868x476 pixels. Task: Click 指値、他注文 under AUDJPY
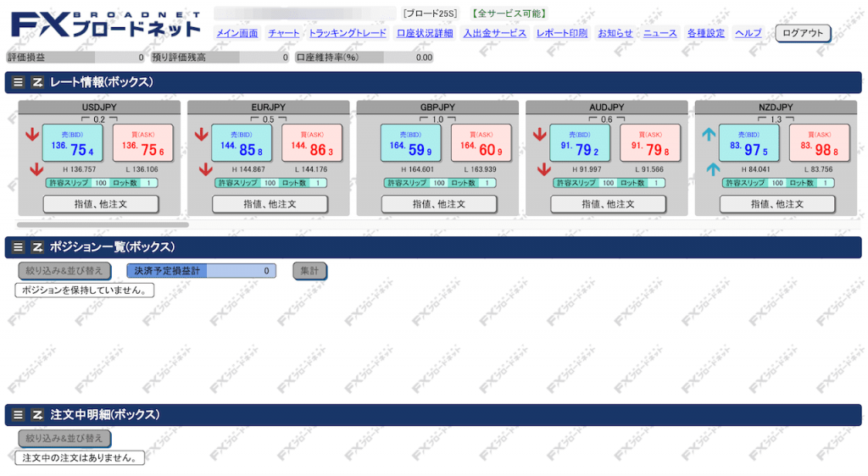(608, 204)
